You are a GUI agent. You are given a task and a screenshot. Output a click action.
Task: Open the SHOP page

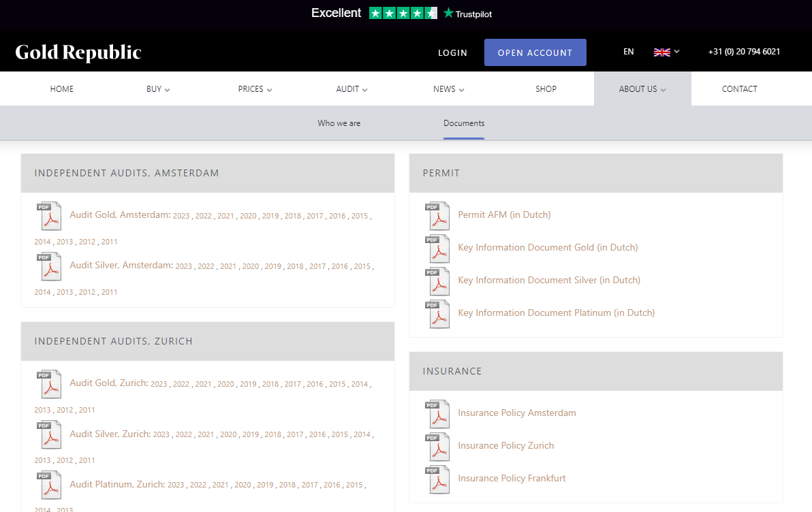click(546, 89)
